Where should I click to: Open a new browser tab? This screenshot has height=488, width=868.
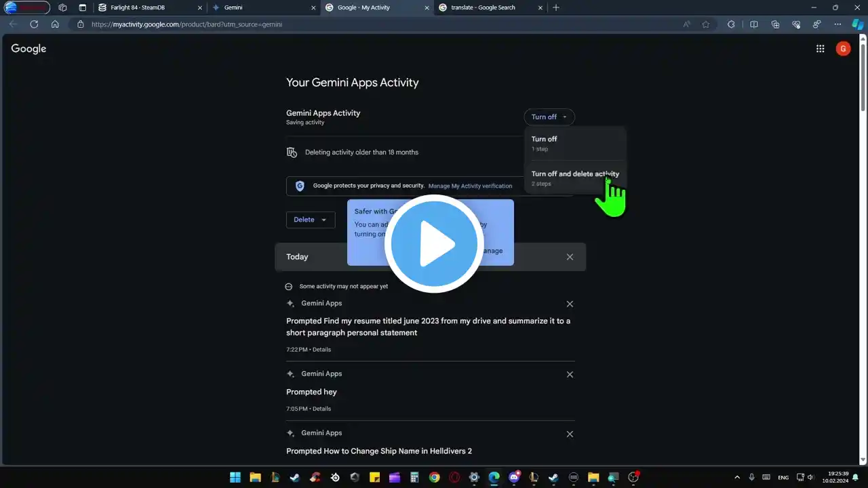coord(556,7)
